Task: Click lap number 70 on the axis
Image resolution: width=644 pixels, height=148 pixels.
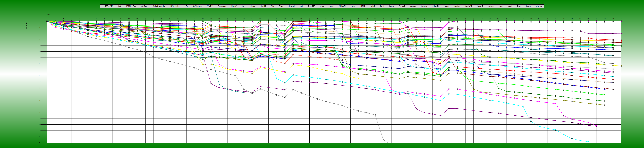Action: [x=621, y=19]
